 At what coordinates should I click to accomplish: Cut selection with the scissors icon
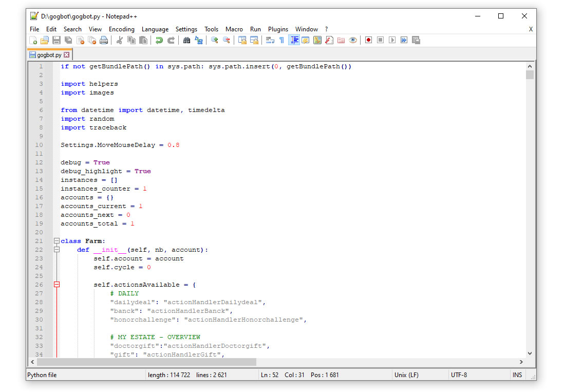pyautogui.click(x=119, y=40)
